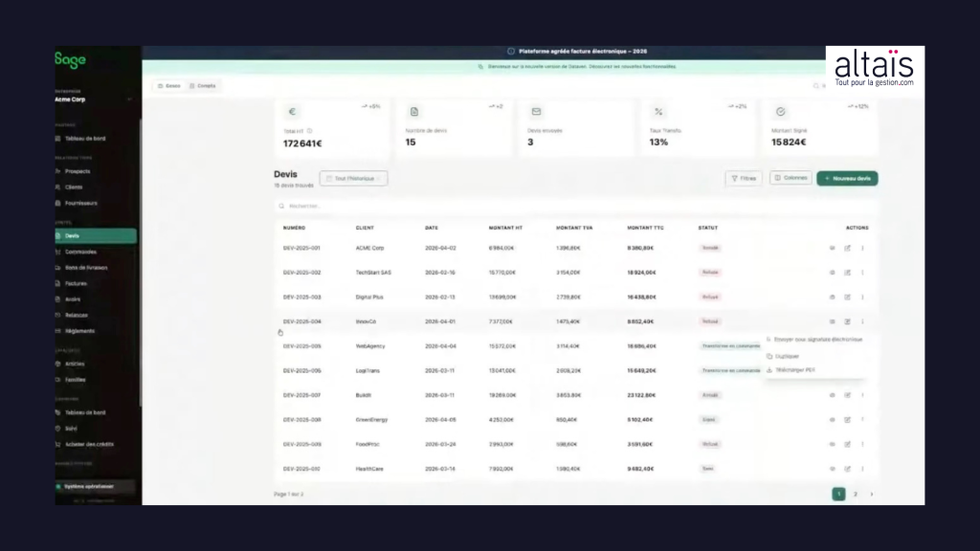Screen dimensions: 980x551
Task: Select Devis in the sidebar
Action: click(96, 235)
